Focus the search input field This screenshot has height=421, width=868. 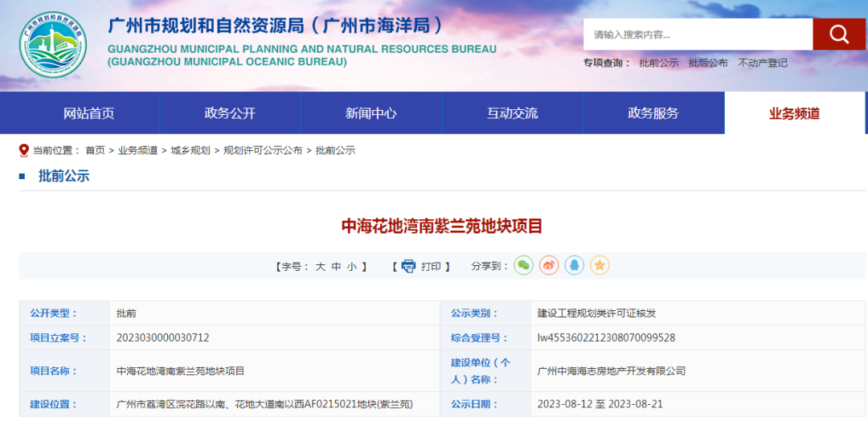pyautogui.click(x=698, y=35)
